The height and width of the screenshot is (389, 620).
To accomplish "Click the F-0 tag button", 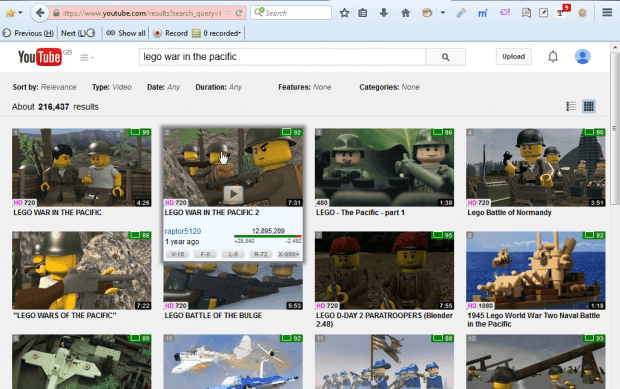I will tap(205, 254).
